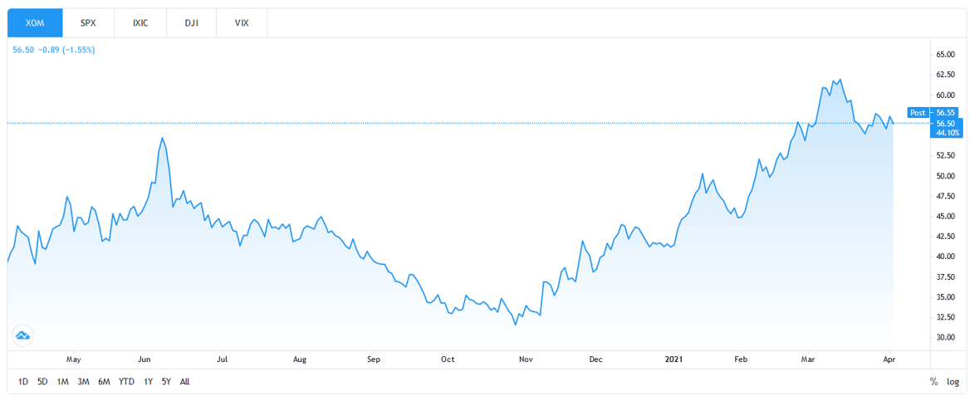
Task: Click the 52.50 price axis label
Action: click(x=947, y=155)
